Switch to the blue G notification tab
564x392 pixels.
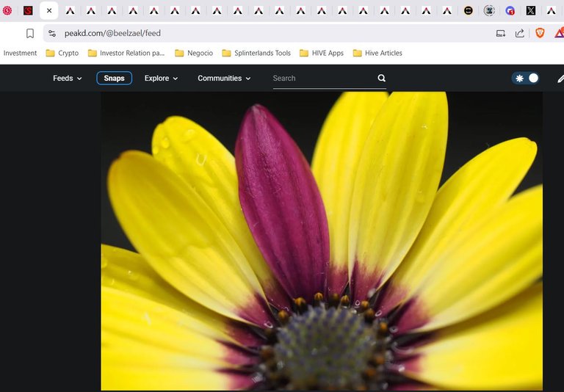(x=510, y=11)
